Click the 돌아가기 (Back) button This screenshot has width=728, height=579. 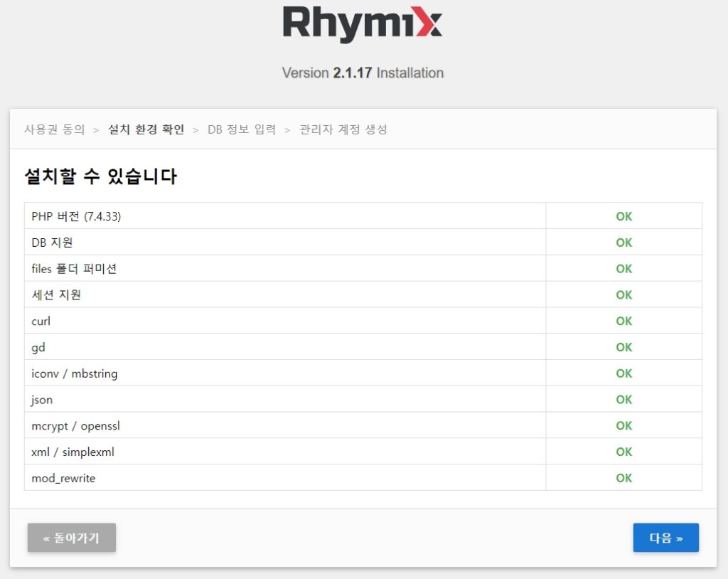coord(72,538)
